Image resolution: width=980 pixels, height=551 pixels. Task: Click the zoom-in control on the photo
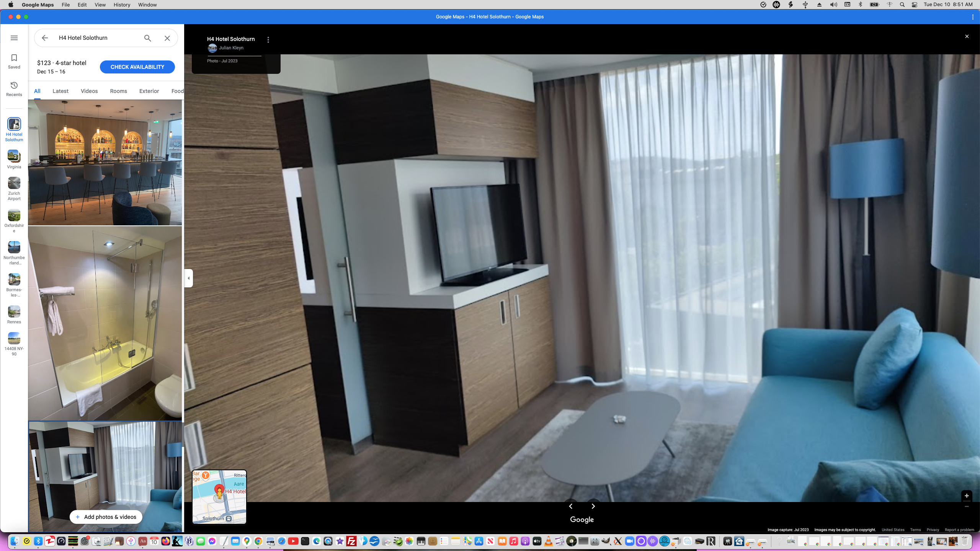967,496
